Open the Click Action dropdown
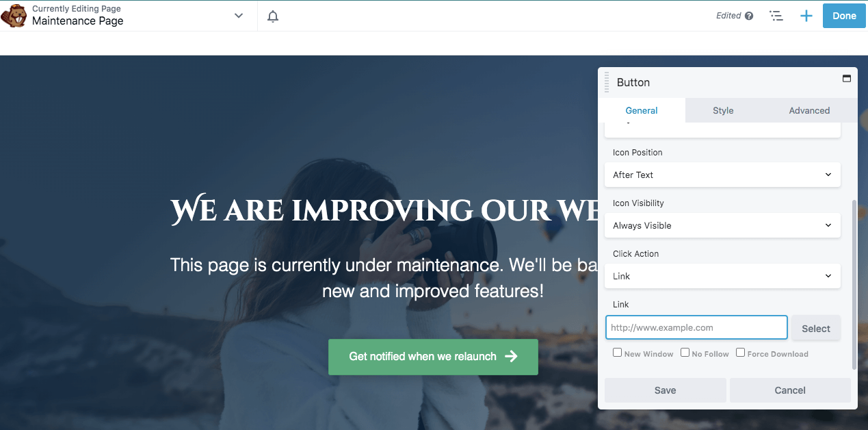868x430 pixels. (x=722, y=276)
